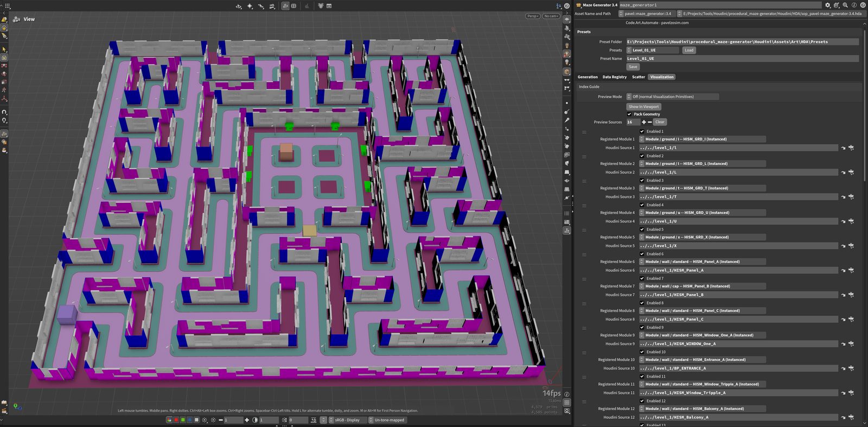
Task: Click the Preset Folder path field
Action: pyautogui.click(x=743, y=42)
